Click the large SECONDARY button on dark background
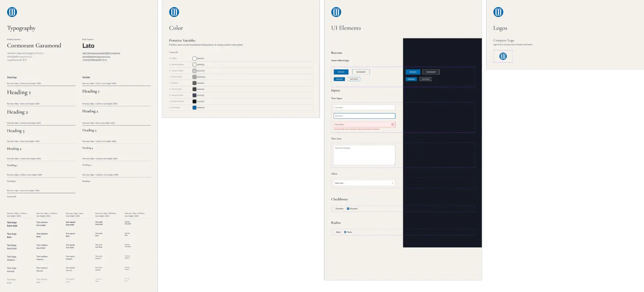This screenshot has width=644, height=292. (x=431, y=72)
